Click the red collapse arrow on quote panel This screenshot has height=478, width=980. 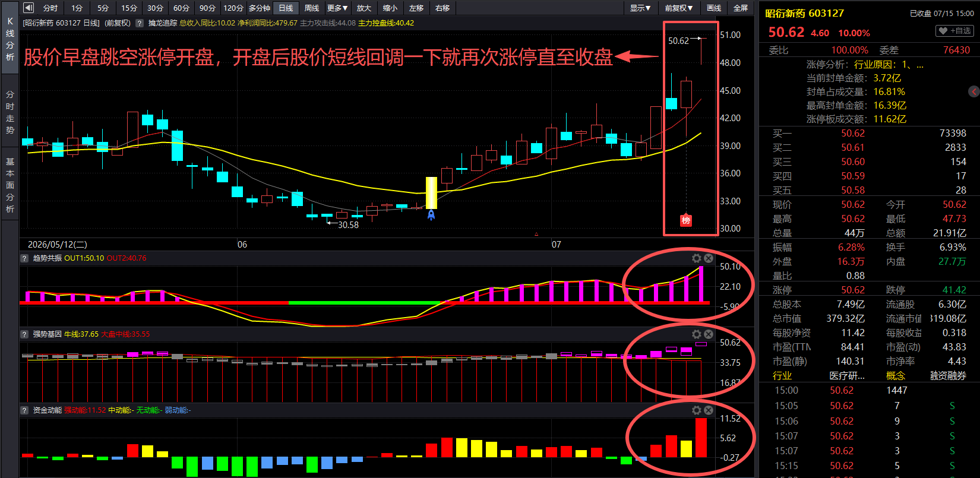pos(974,91)
